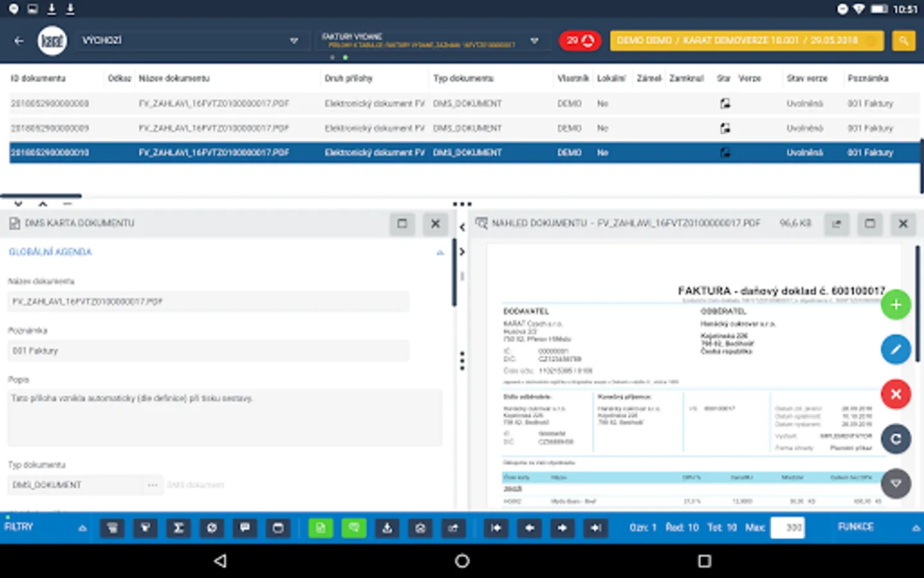Collapse the GLOBÁLNÍ AGENDA section

pyautogui.click(x=440, y=252)
